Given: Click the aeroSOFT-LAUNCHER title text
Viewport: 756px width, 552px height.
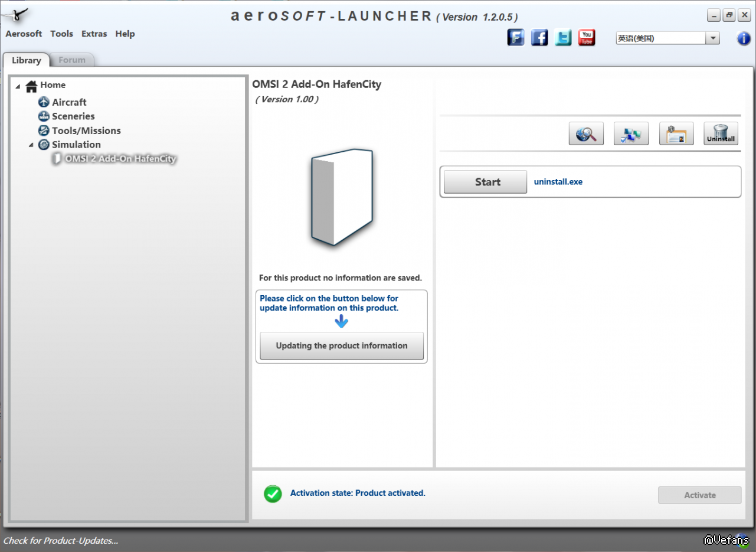Looking at the screenshot, I should [x=332, y=16].
